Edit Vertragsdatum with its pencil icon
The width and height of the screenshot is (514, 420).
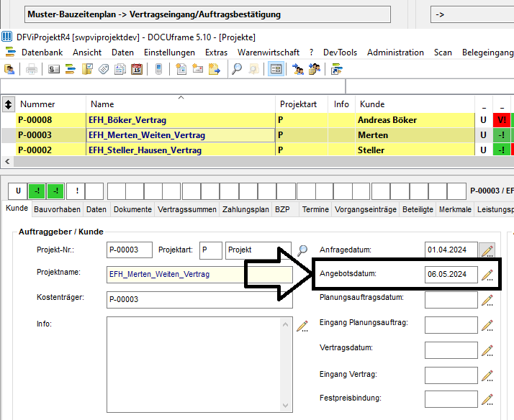tap(487, 350)
